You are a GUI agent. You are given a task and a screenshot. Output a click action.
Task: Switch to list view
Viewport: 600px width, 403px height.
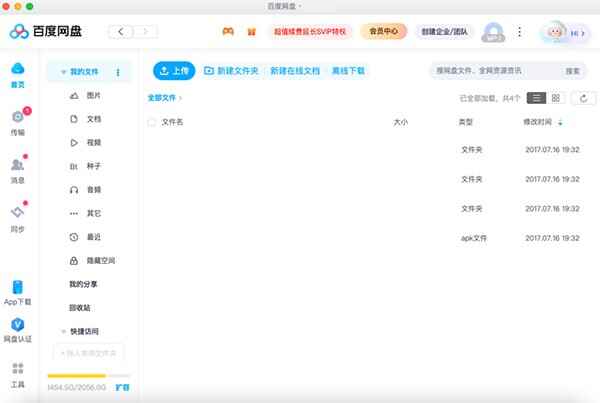coord(536,98)
